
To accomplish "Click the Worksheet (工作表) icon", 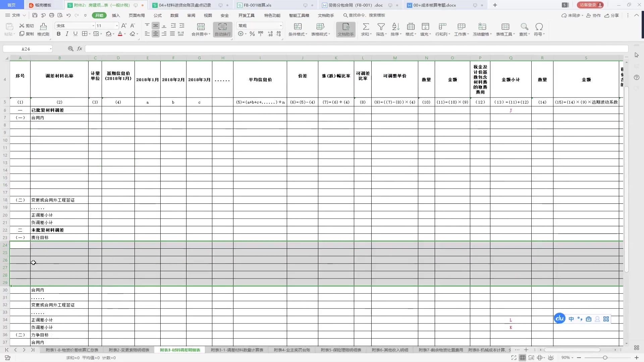I will 462,27.
